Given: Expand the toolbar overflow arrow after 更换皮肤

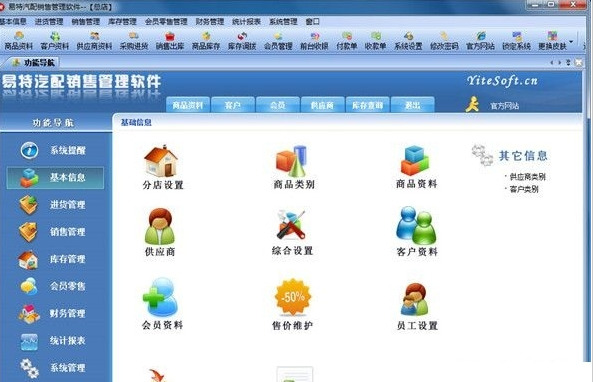Looking at the screenshot, I should (571, 41).
